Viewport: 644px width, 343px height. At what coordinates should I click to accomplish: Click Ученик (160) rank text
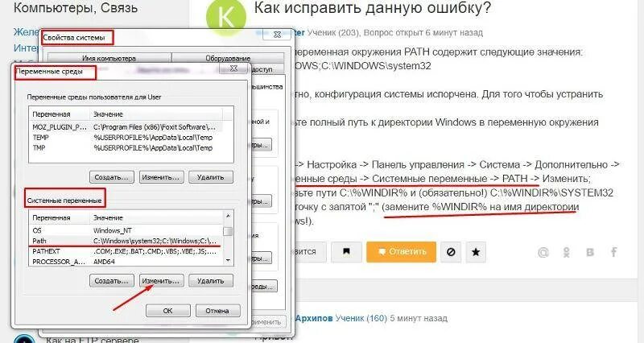(x=361, y=318)
